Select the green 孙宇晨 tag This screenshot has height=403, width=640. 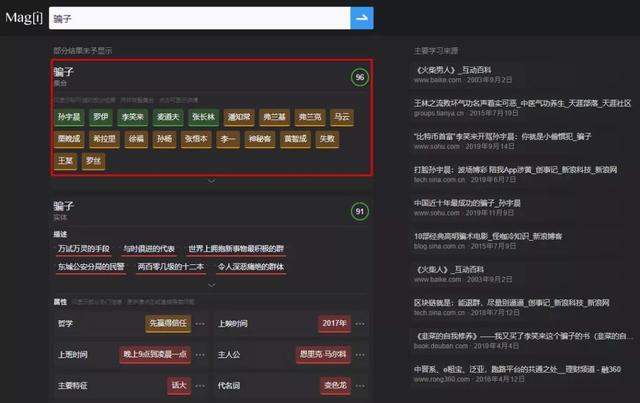point(69,117)
